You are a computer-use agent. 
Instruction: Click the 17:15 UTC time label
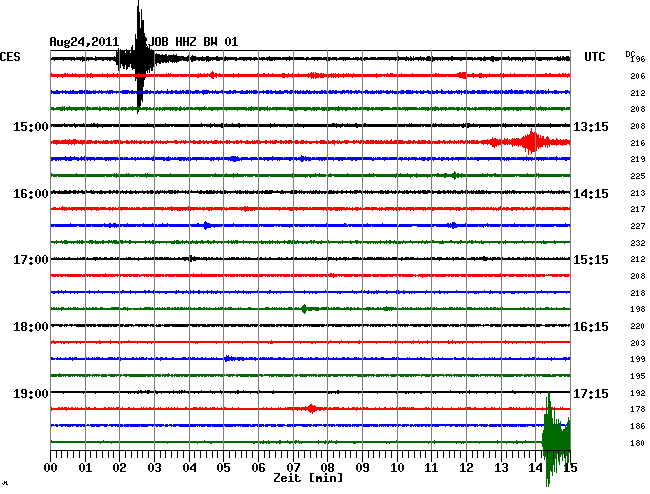click(591, 393)
